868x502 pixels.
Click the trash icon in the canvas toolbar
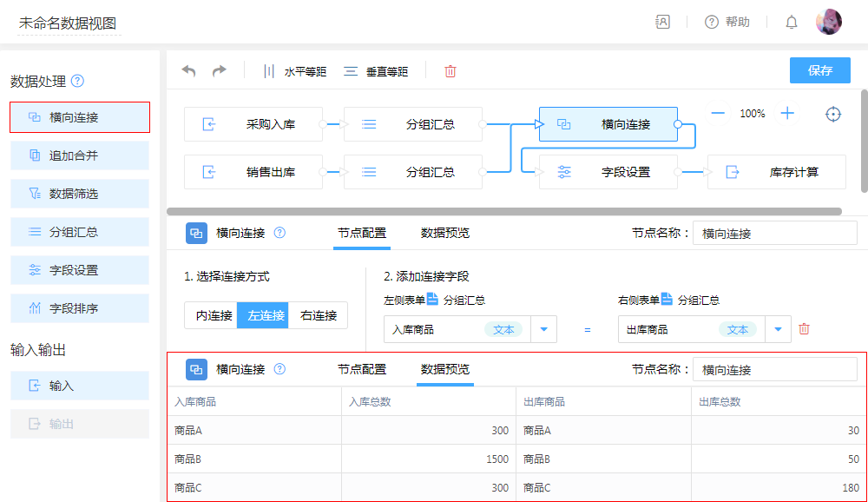tap(450, 71)
